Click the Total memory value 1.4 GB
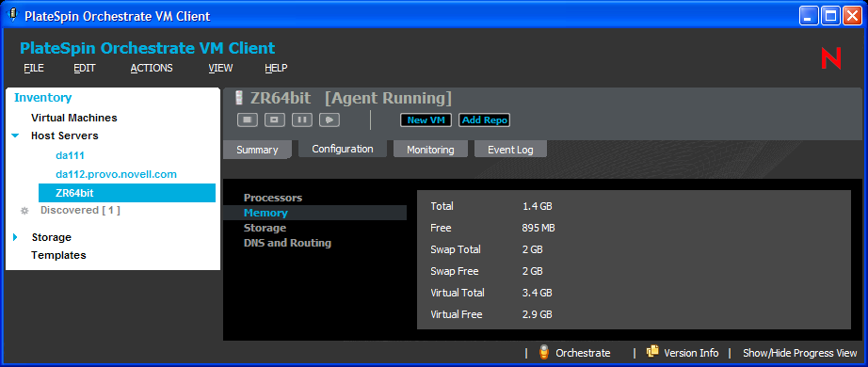The width and height of the screenshot is (868, 367). 537,206
